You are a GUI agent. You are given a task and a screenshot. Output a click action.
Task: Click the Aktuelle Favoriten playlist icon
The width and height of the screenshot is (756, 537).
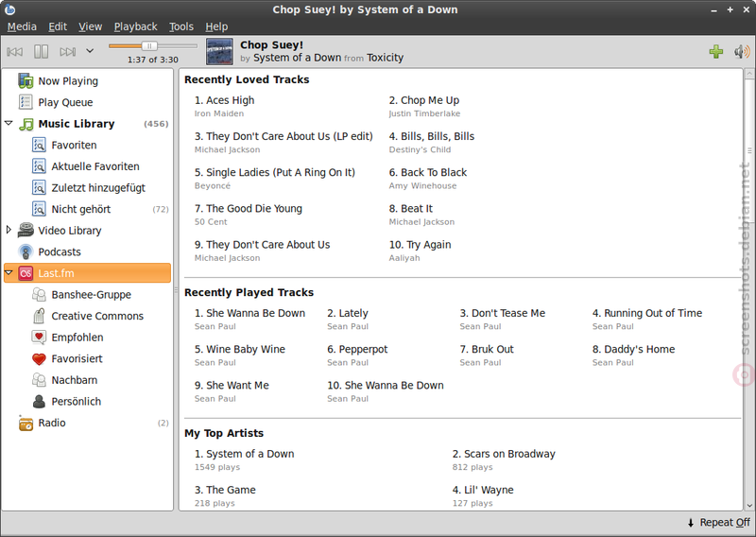(39, 166)
